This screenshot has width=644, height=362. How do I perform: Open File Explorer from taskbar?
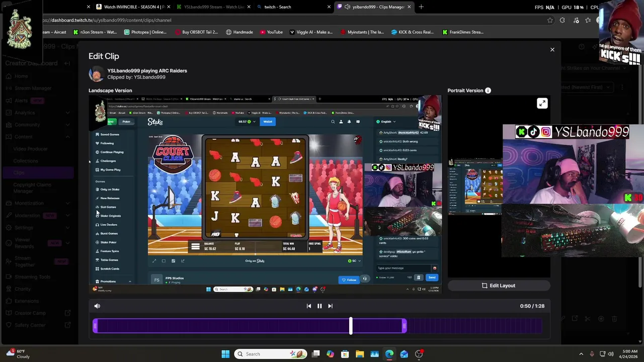pos(360,354)
